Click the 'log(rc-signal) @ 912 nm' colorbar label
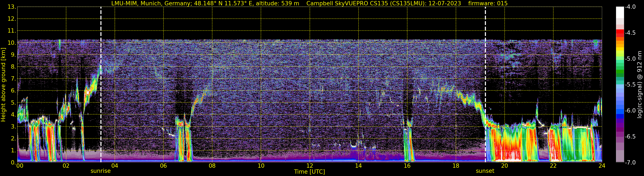 coord(640,85)
